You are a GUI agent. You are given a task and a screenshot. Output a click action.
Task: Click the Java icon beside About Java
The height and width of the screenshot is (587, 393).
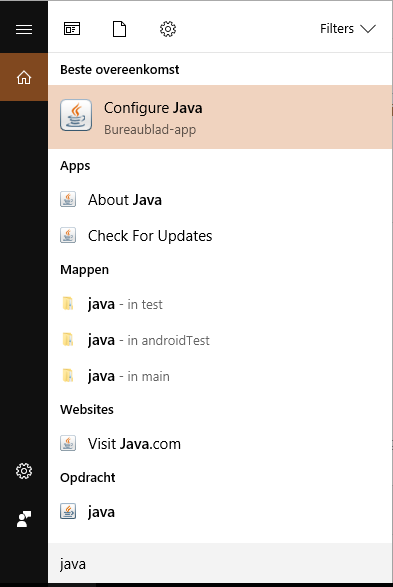(x=68, y=200)
